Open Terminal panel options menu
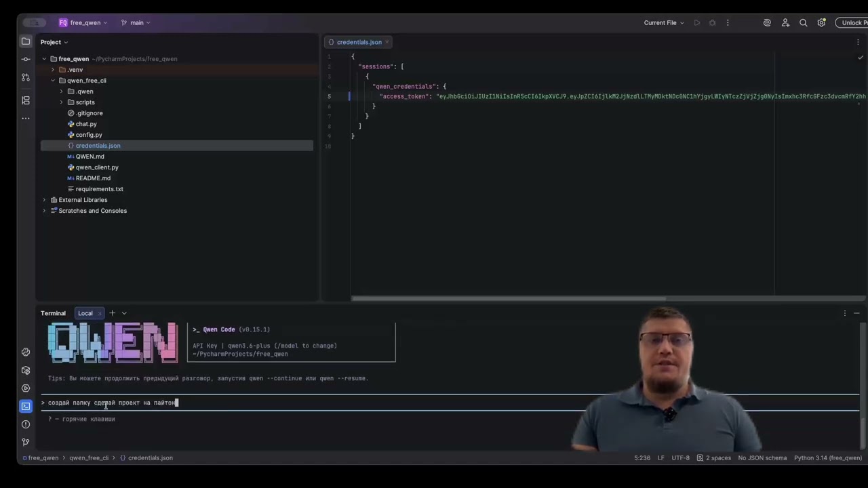Viewport: 868px width, 488px height. (844, 313)
